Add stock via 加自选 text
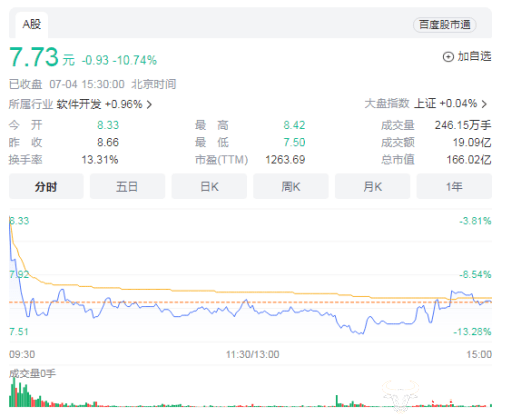Screen dimensions: 521x416 474,56
